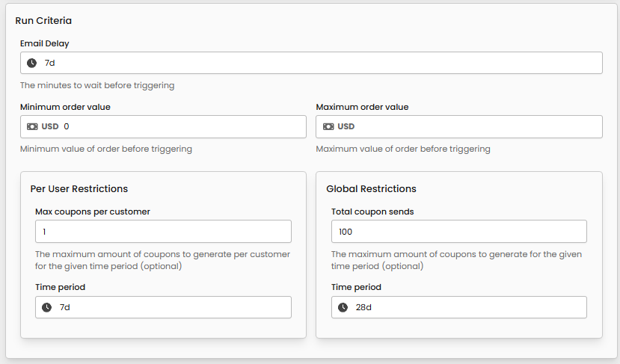Click the Global Restrictions heading
Viewport: 620px width, 364px height.
click(x=372, y=188)
